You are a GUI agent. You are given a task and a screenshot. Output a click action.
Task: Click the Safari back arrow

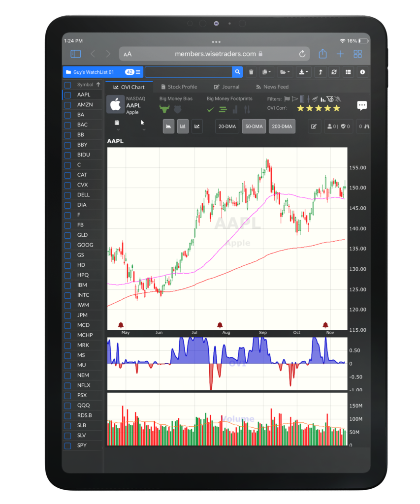(93, 54)
